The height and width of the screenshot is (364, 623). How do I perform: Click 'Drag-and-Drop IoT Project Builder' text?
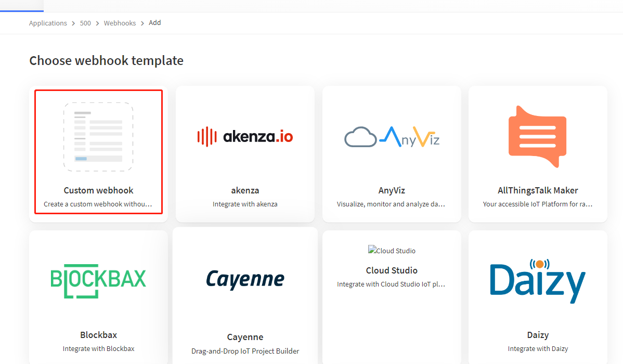click(x=245, y=351)
